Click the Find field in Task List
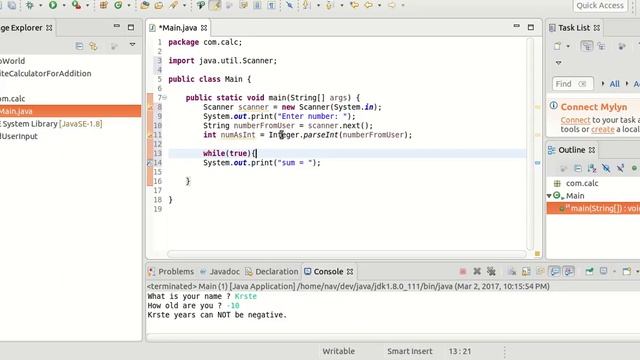The width and height of the screenshot is (640, 360). pyautogui.click(x=572, y=84)
